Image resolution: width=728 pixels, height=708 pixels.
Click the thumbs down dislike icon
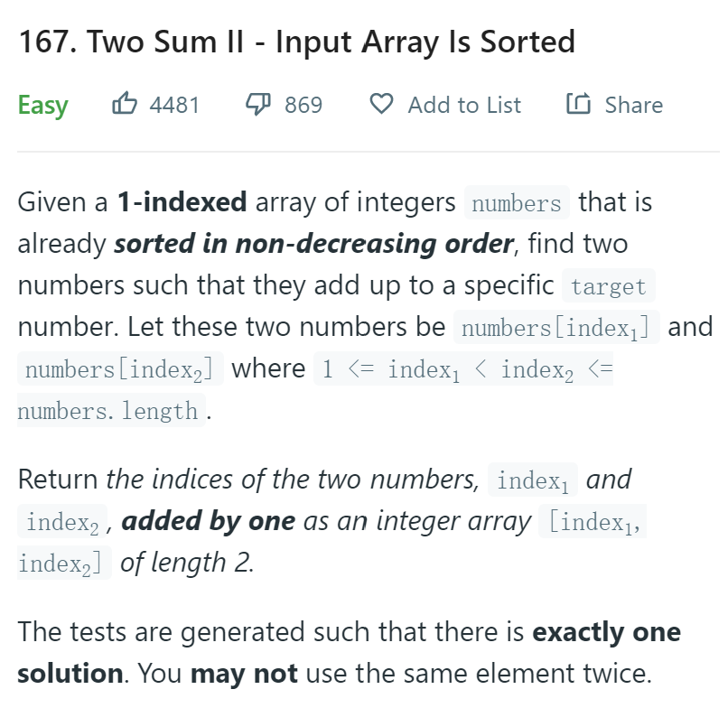coord(258,104)
